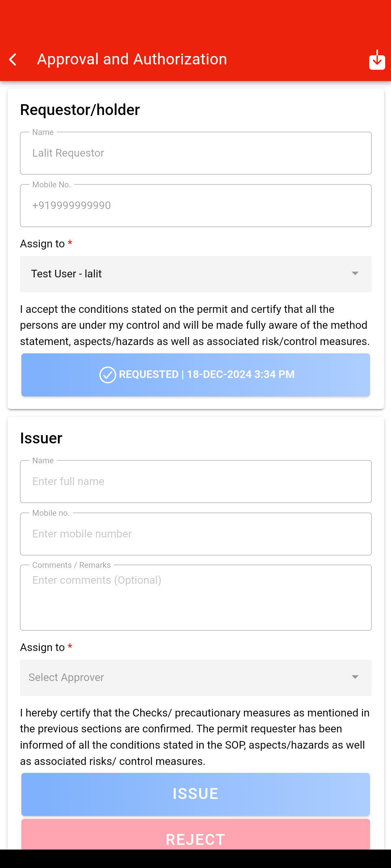Click the Comments / Remarks text area
391x868 pixels.
click(x=195, y=598)
